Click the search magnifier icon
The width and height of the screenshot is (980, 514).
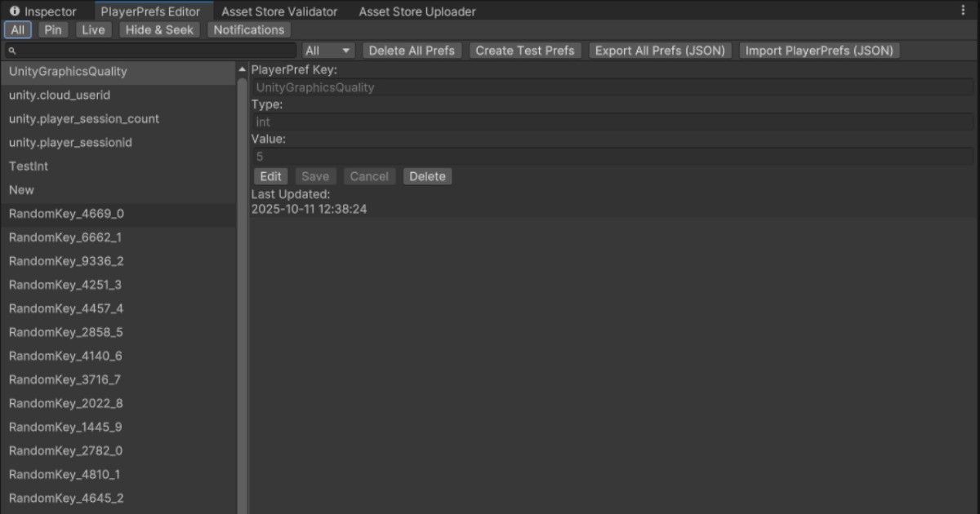pyautogui.click(x=10, y=50)
